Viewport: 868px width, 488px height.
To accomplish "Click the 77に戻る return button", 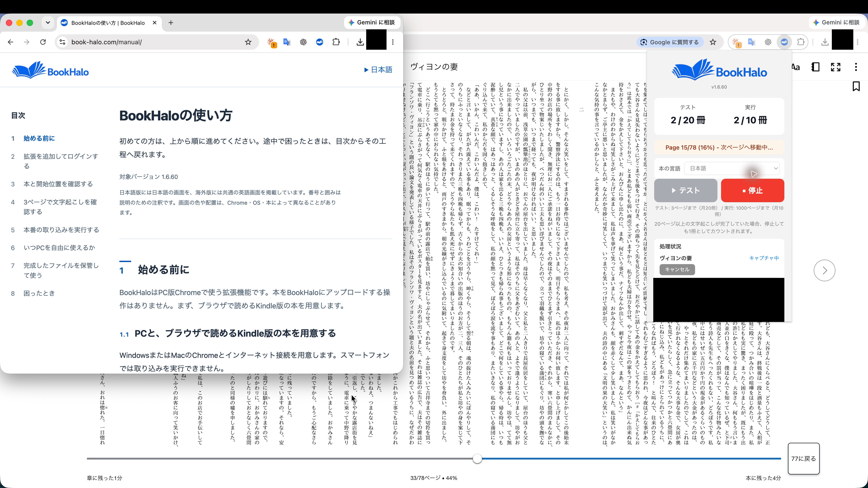I will click(x=803, y=459).
